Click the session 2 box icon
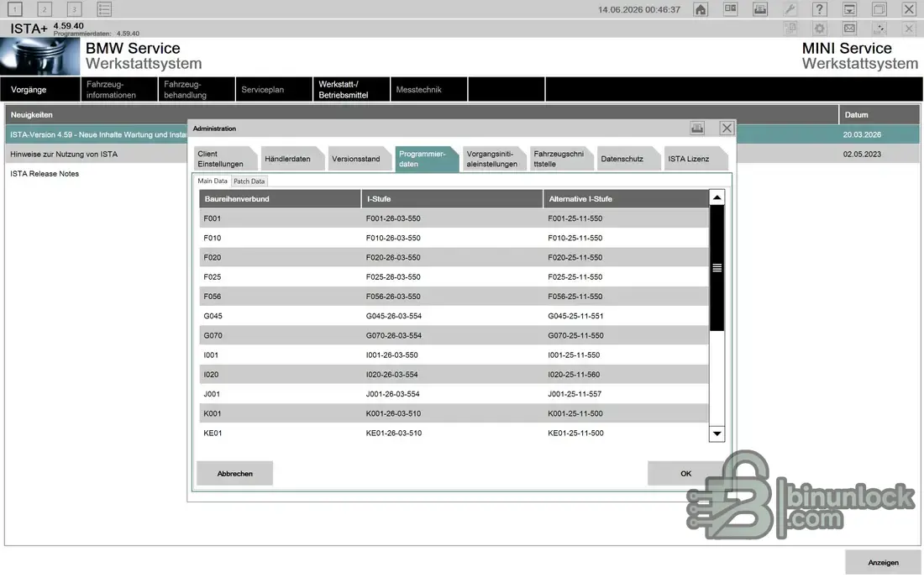The height and width of the screenshot is (578, 924). pyautogui.click(x=45, y=9)
